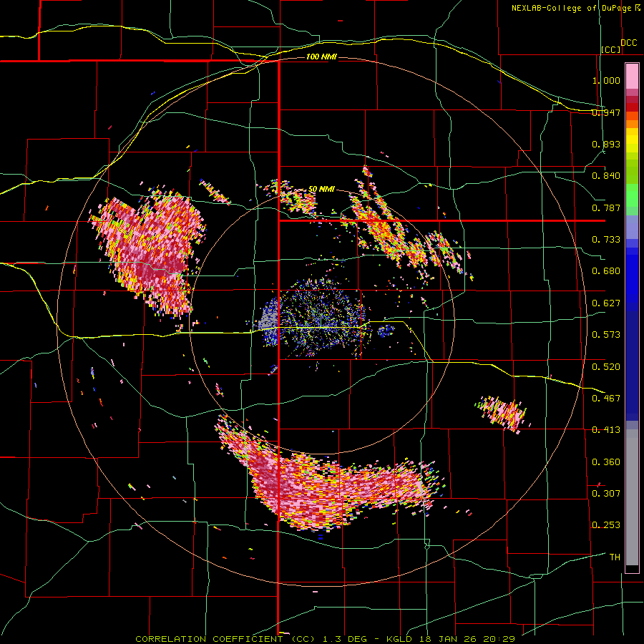Click the 0.307 legend value
The width and height of the screenshot is (644, 644).
[606, 493]
